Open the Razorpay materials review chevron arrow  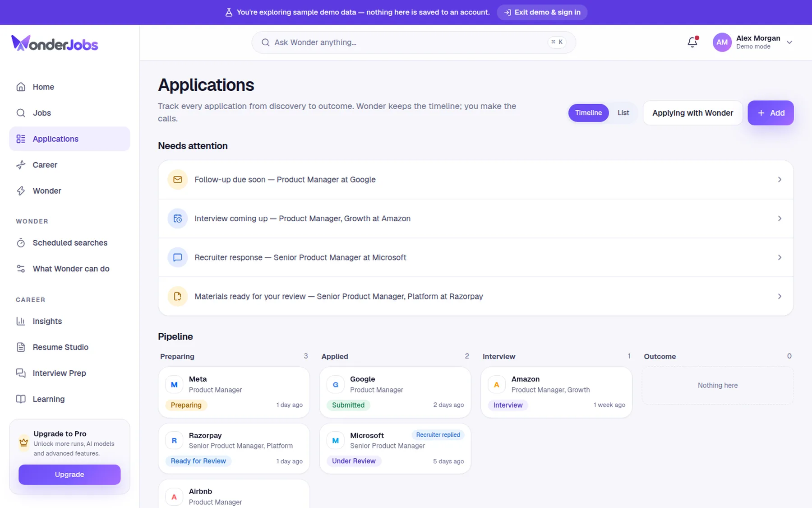point(780,296)
